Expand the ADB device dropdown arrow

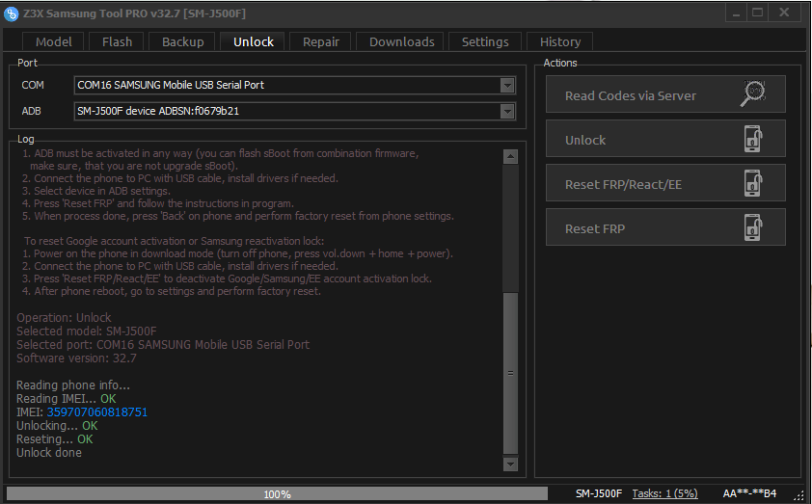click(507, 111)
